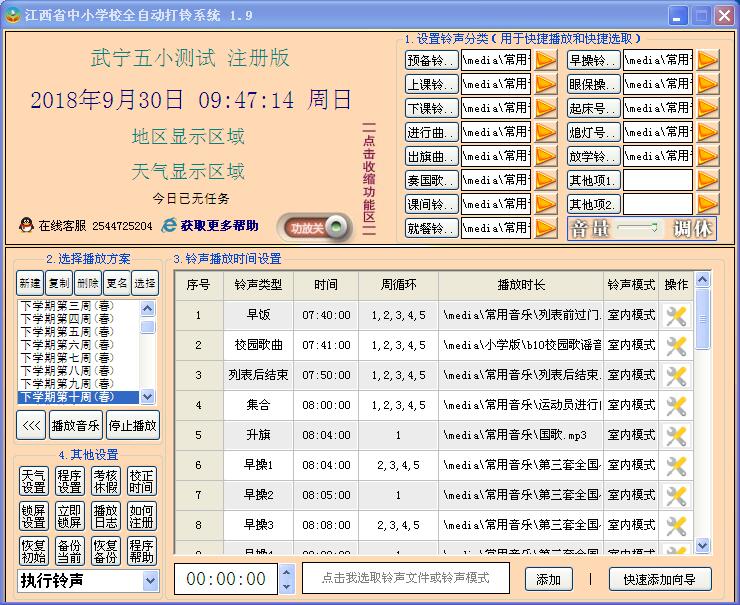Open the 快速添加向导 quick add wizard
The height and width of the screenshot is (605, 740).
tap(660, 579)
